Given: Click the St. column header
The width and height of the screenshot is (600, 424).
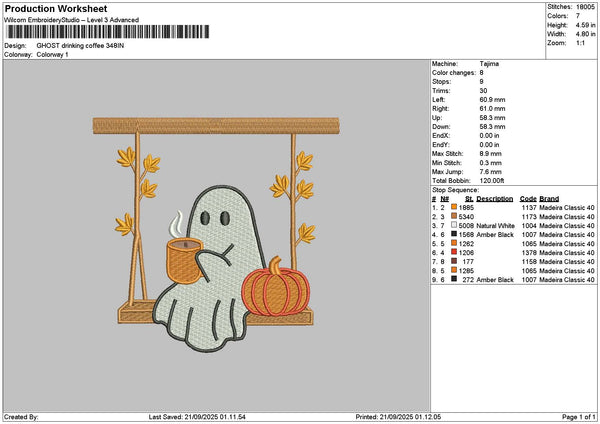Looking at the screenshot, I should point(469,198).
